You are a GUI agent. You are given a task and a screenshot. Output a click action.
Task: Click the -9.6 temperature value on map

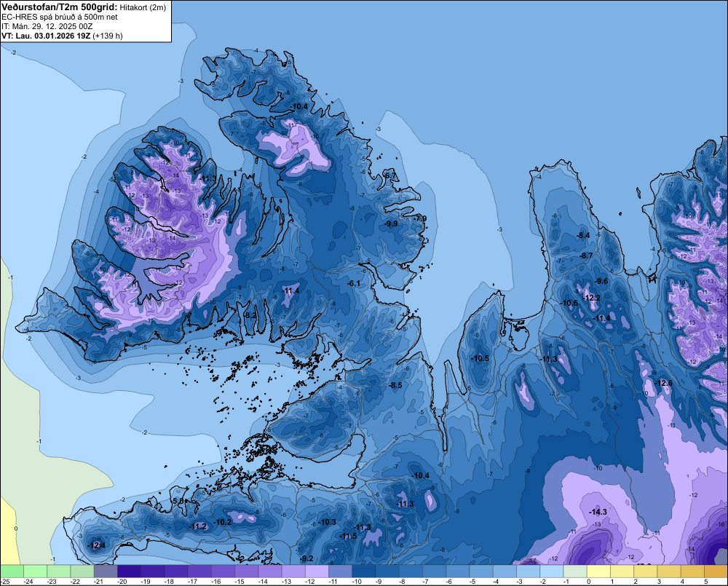601,281
